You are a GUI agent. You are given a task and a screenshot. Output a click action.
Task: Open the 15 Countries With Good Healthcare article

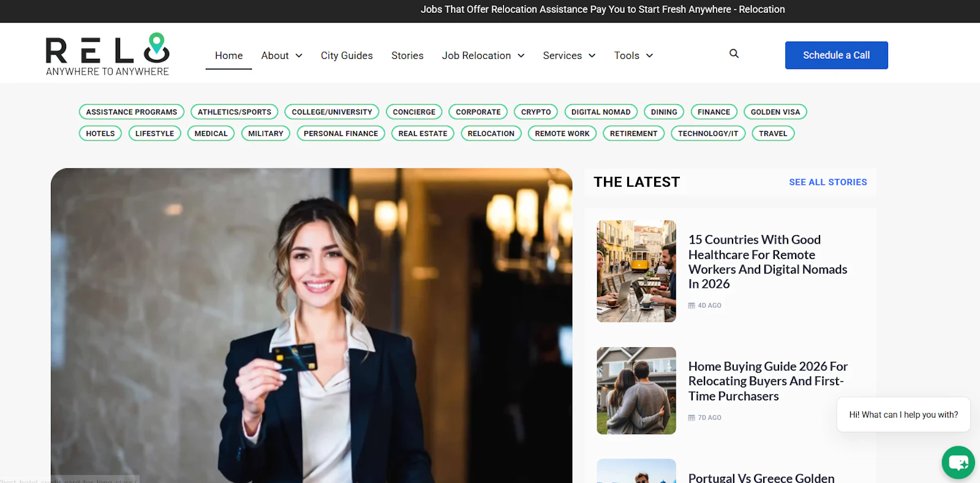[x=768, y=262]
